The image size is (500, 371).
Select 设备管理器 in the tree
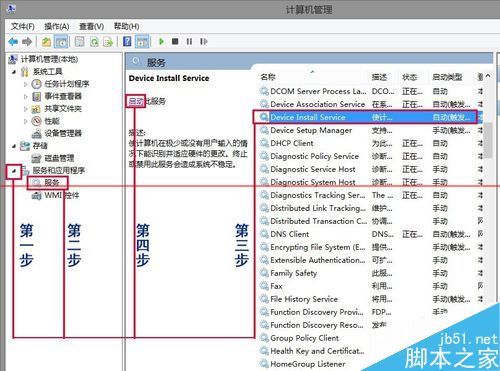[x=63, y=133]
